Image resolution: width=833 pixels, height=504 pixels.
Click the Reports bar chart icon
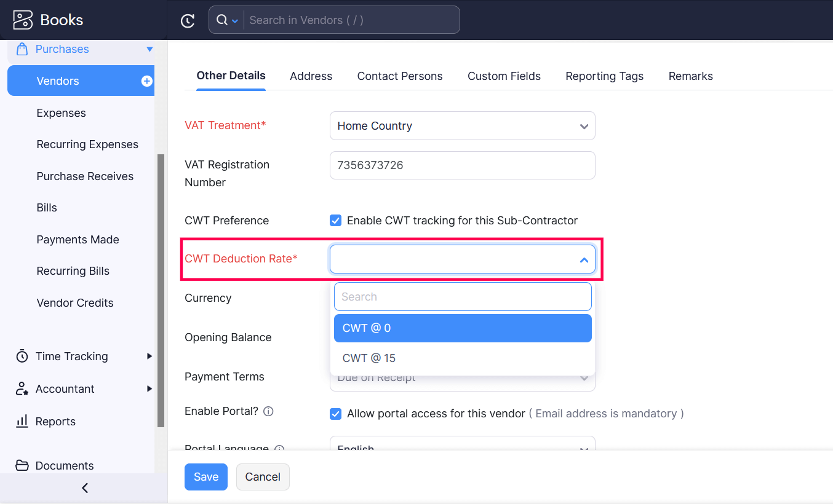tap(22, 422)
